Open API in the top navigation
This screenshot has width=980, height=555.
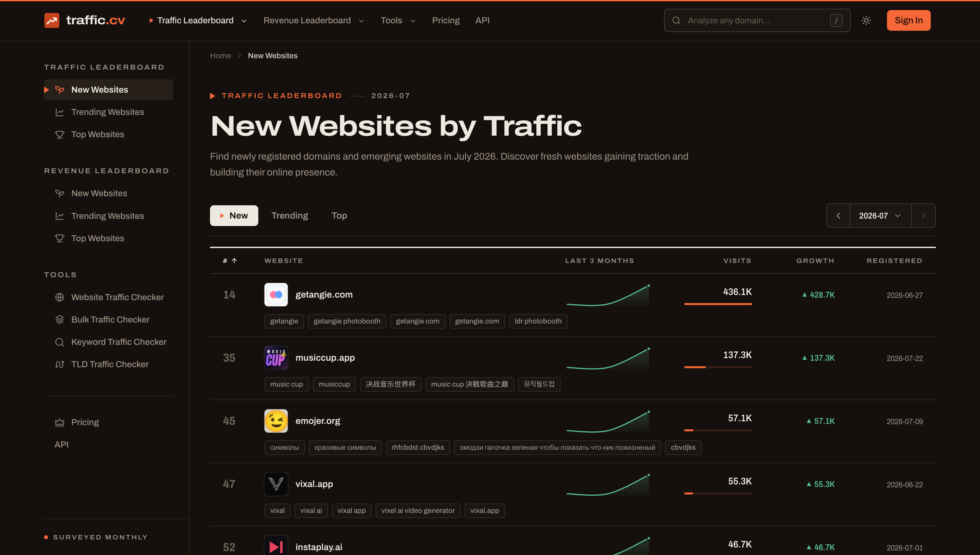pyautogui.click(x=482, y=21)
